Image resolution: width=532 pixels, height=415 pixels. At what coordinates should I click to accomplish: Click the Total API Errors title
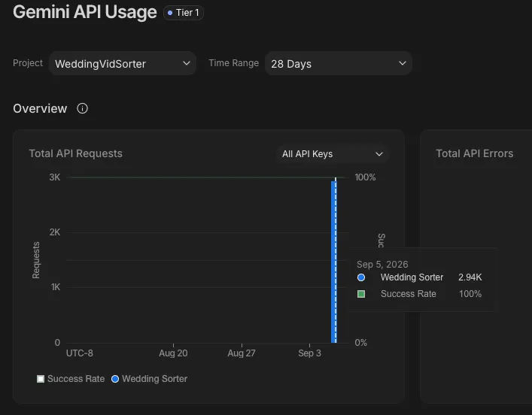click(474, 153)
